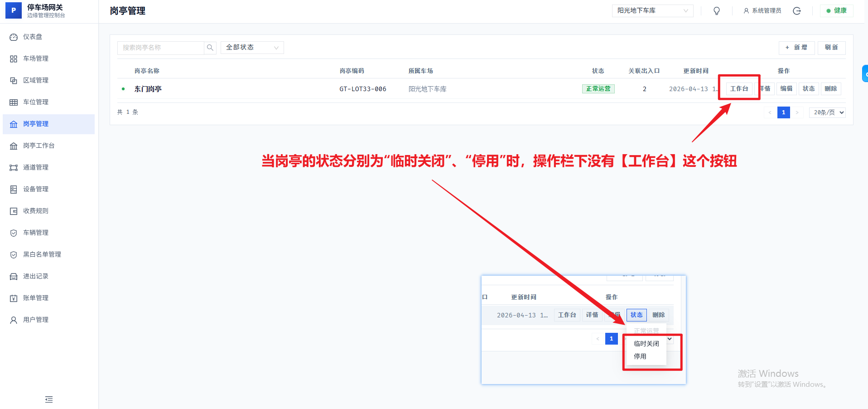This screenshot has height=409, width=868.
Task: Open the 20条/页 page size selector
Action: [827, 112]
